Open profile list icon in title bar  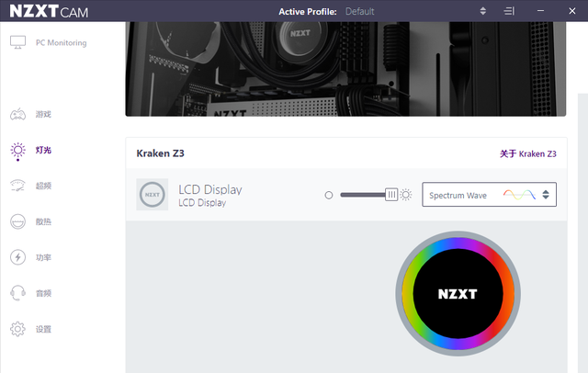[509, 11]
